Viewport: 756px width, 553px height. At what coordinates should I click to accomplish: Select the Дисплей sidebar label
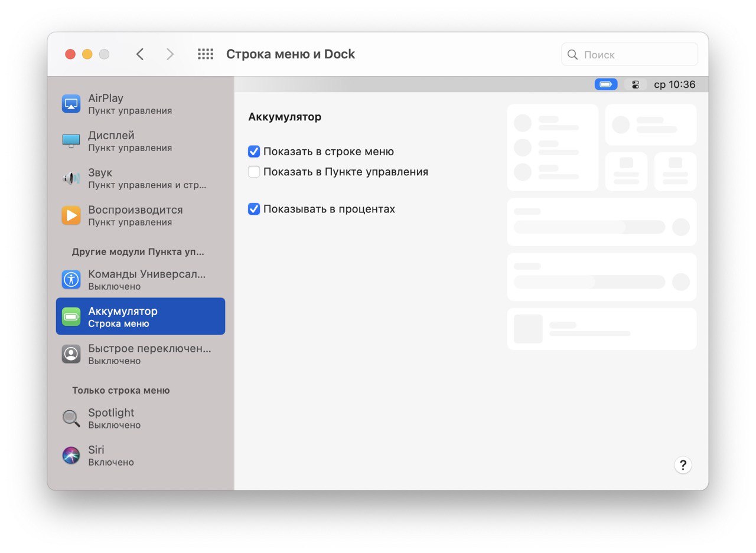112,135
